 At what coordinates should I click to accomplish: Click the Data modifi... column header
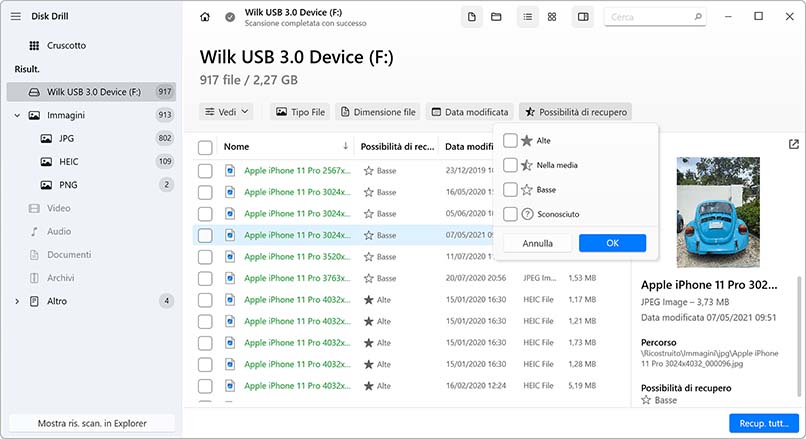tap(467, 147)
